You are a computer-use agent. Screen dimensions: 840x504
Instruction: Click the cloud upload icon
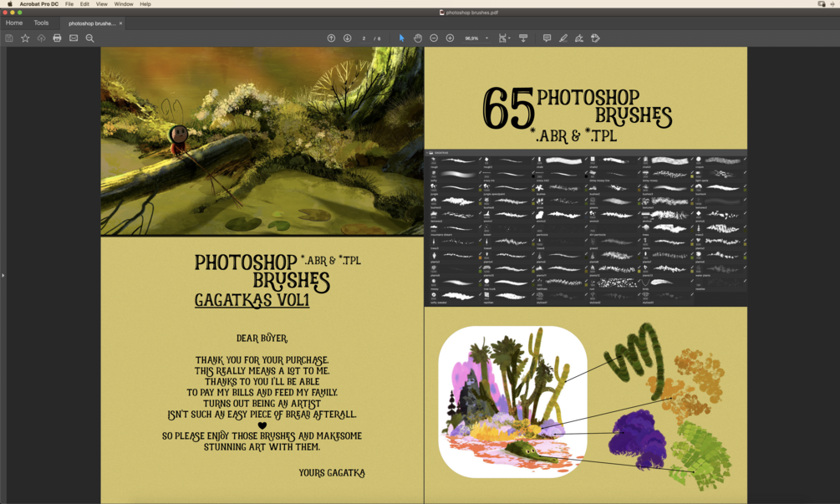[41, 38]
